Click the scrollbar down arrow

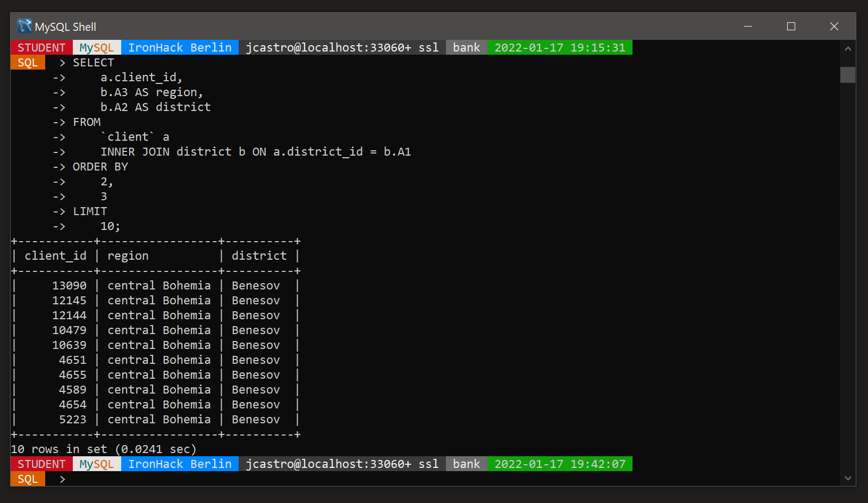[x=847, y=479]
